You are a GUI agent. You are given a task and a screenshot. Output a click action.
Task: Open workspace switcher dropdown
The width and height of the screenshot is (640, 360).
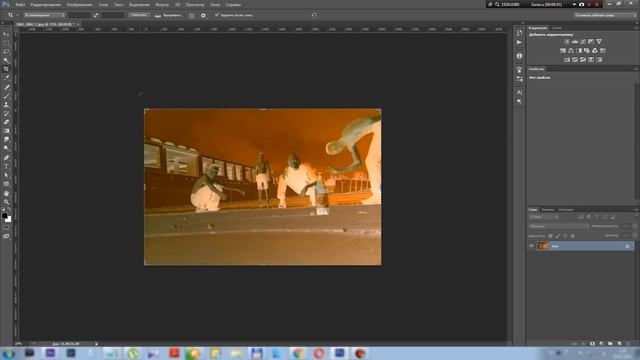tap(605, 15)
